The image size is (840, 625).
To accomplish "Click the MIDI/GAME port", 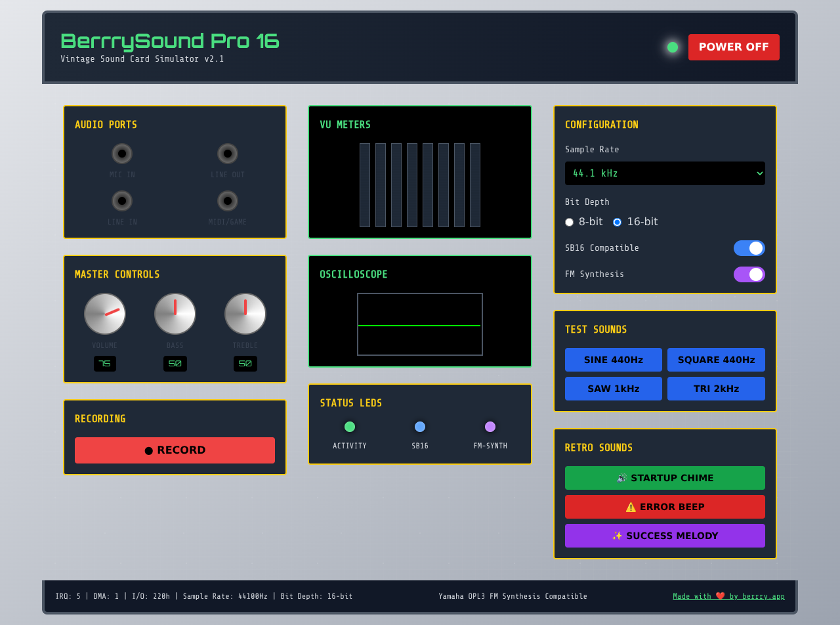I will pos(228,200).
